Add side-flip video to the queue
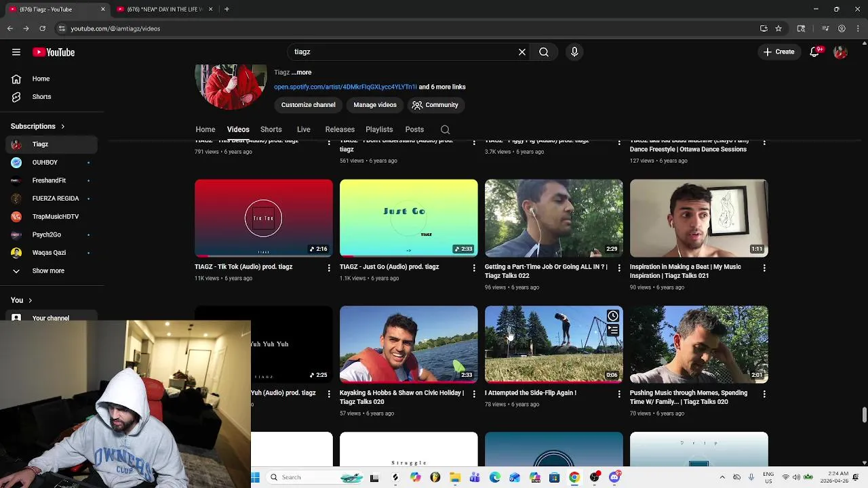This screenshot has height=488, width=868. pos(613,330)
